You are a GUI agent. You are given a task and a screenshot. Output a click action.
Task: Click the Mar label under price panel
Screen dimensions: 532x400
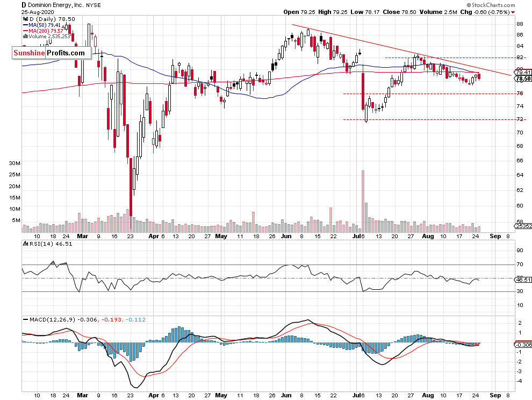[82, 236]
